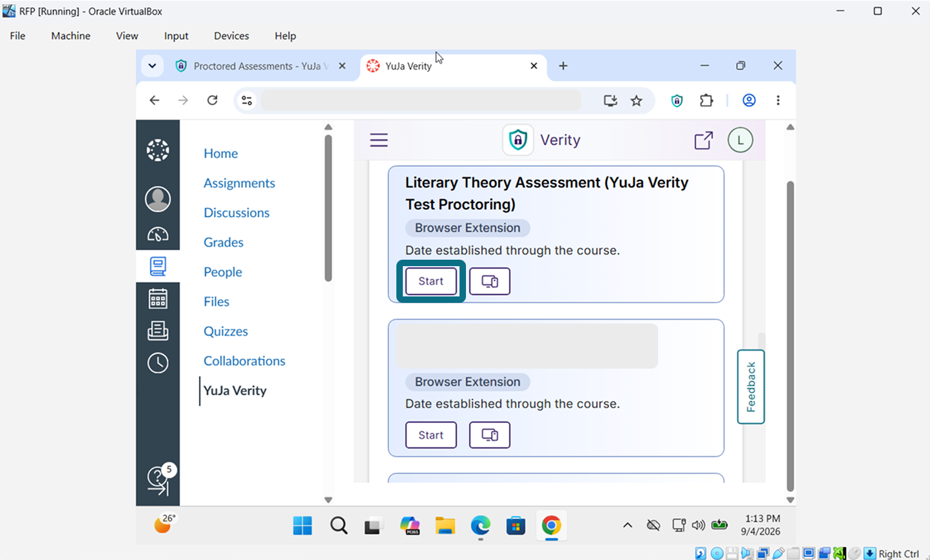Screen dimensions: 930x560
Task: Open the taskbar volume control
Action: (x=698, y=526)
